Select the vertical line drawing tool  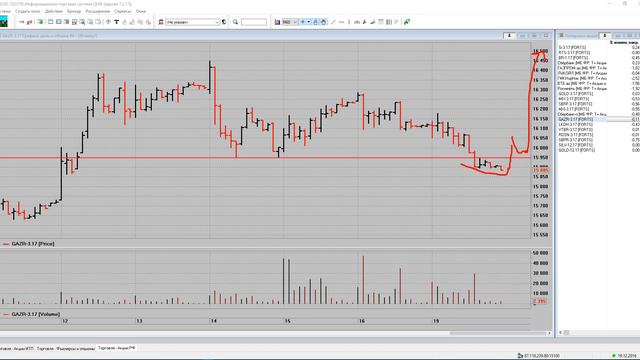point(349,22)
